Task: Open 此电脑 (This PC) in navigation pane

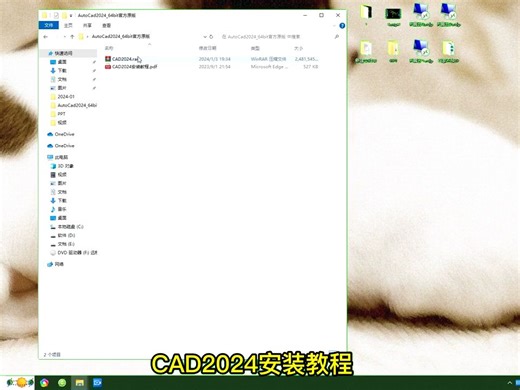Action: [x=61, y=157]
